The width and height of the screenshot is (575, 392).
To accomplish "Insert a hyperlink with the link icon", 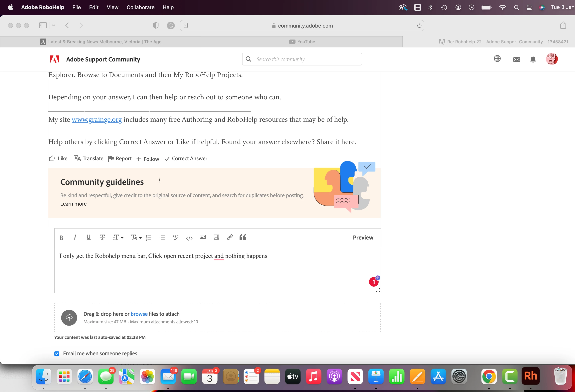I will pyautogui.click(x=230, y=237).
